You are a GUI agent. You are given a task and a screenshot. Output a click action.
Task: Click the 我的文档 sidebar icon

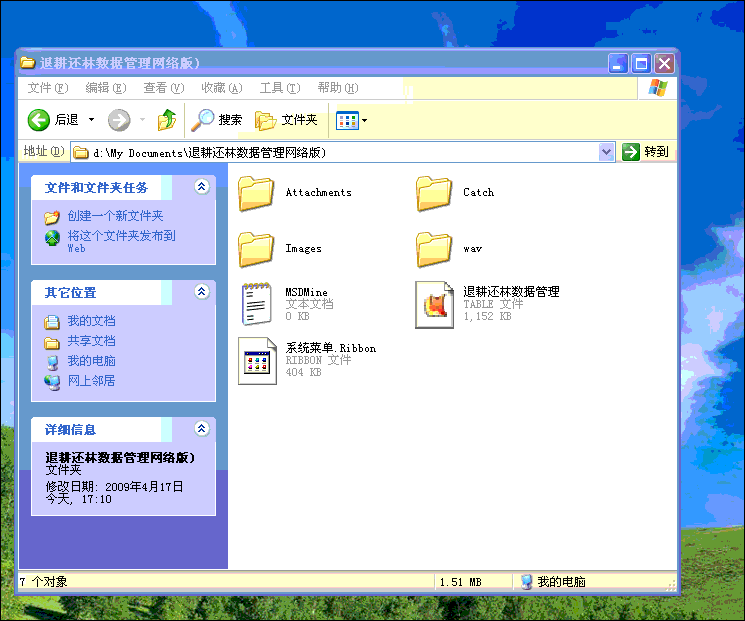pos(52,322)
